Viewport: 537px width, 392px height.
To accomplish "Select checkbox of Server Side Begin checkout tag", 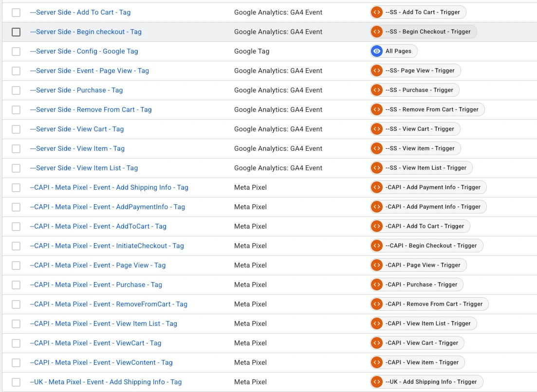I will click(x=16, y=32).
